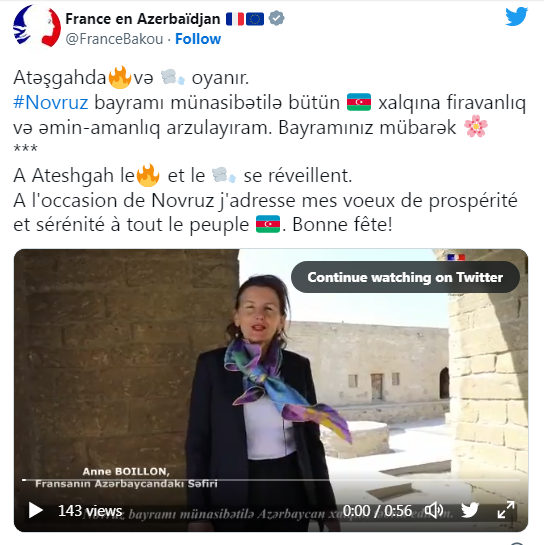Image resolution: width=544 pixels, height=545 pixels.
Task: Click the French flag emoji beside name
Action: 235,19
